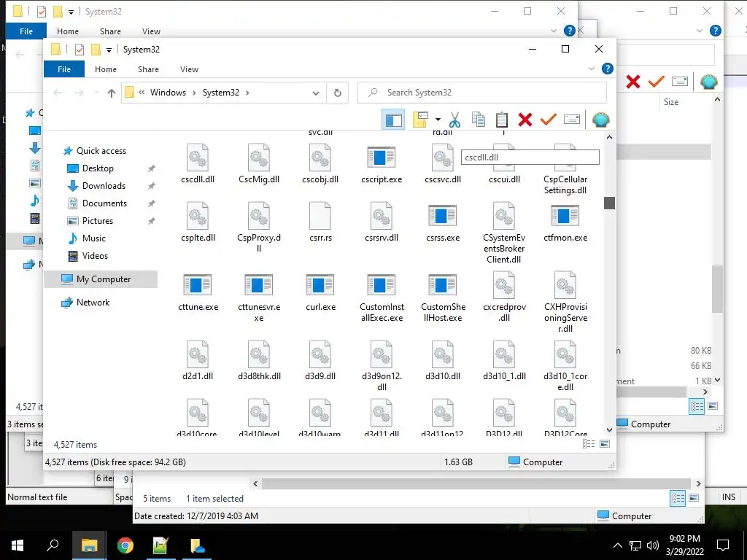Viewport: 747px width, 560px height.
Task: Click the red X Delete icon in front window
Action: [x=525, y=120]
